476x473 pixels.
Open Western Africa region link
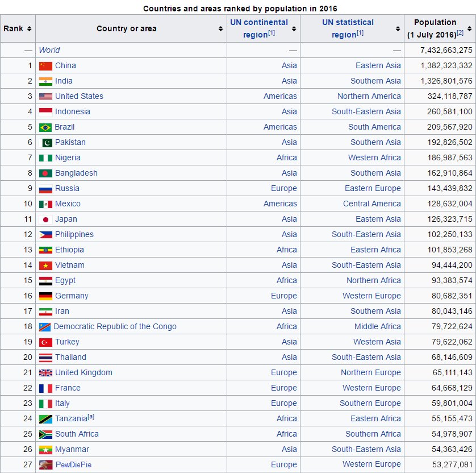[374, 157]
